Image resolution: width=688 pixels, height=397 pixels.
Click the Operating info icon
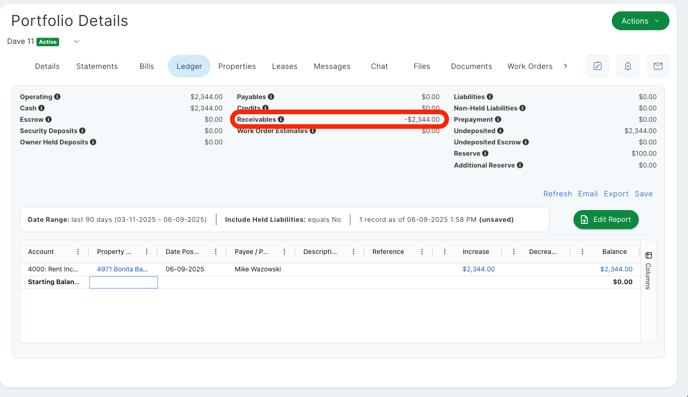tap(57, 97)
